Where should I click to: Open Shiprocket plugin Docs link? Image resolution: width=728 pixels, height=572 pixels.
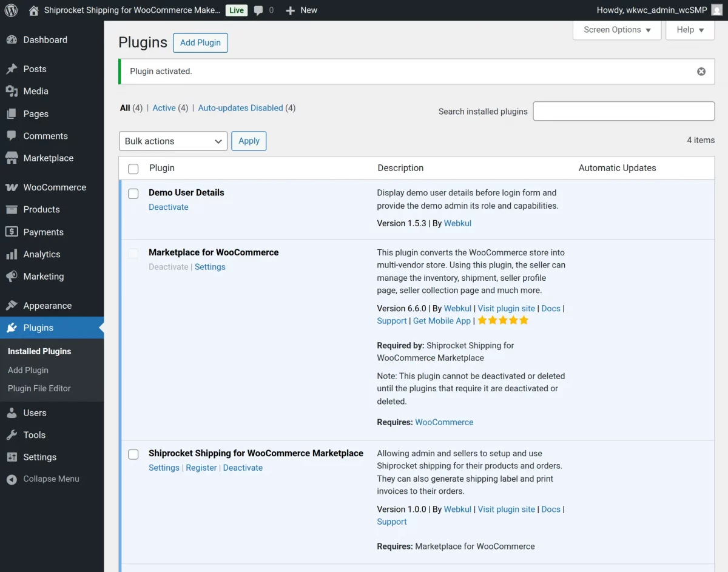tap(551, 509)
